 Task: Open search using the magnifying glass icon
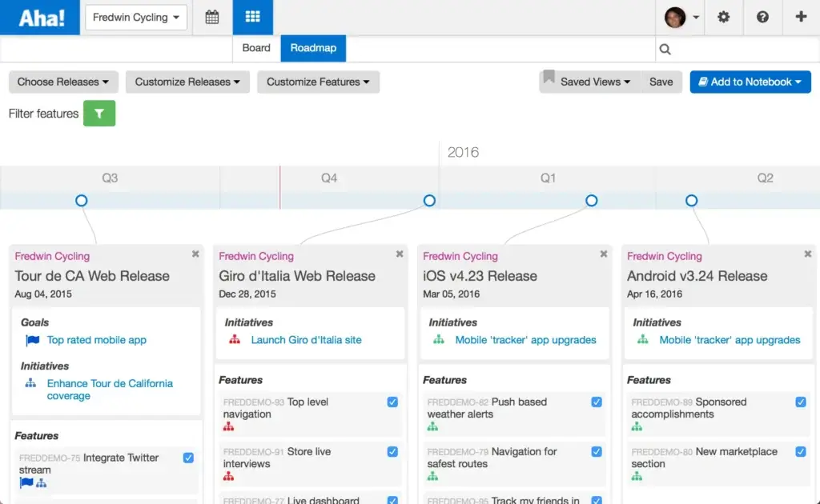coord(665,48)
